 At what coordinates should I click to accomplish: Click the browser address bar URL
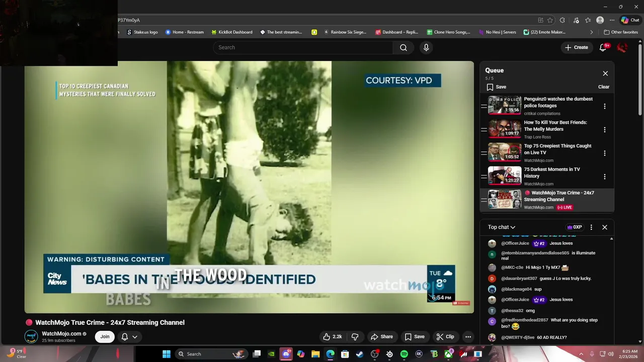[129, 20]
